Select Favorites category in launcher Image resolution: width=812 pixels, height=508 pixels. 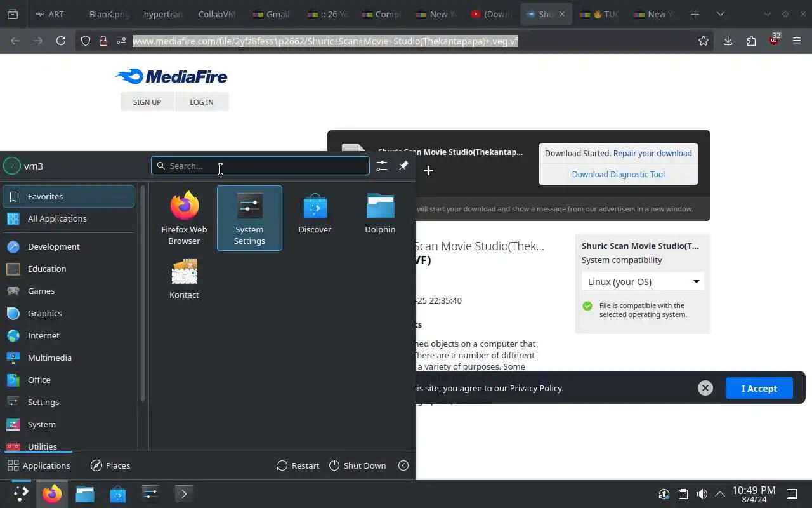[69, 196]
